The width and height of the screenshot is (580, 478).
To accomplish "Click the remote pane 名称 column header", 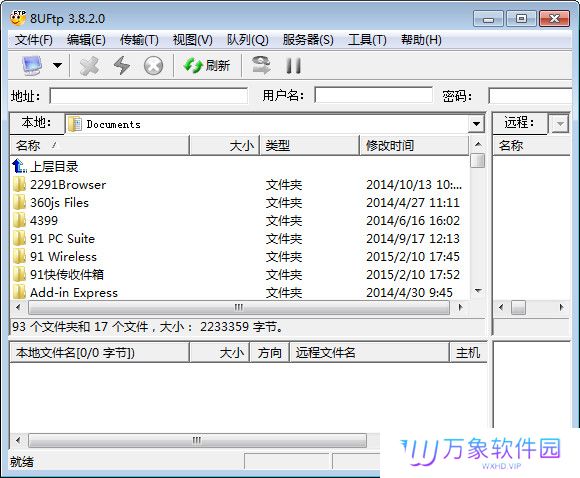I will click(x=532, y=145).
